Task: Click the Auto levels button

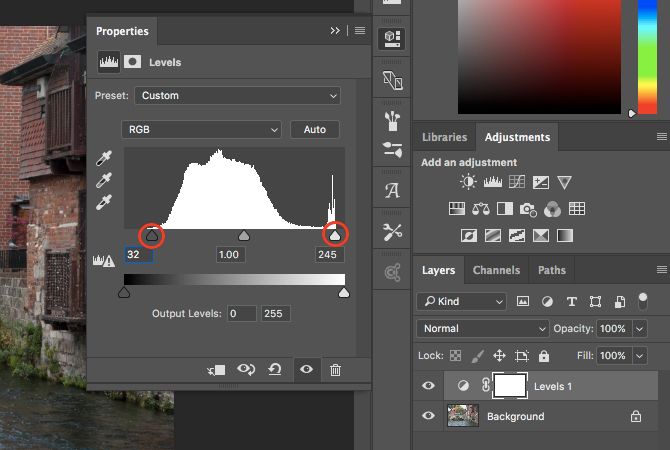Action: [315, 130]
